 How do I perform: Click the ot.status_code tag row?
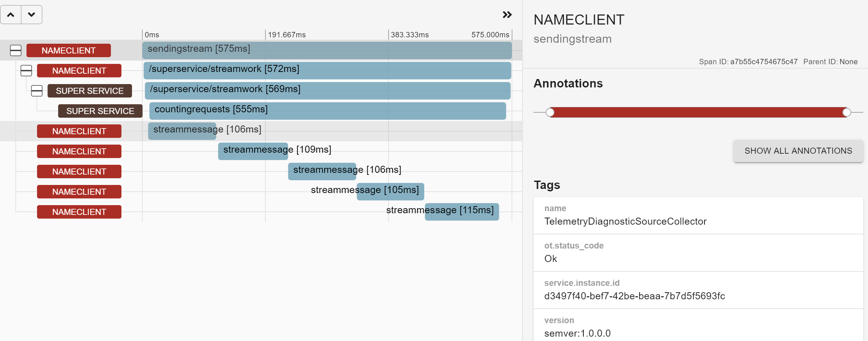(698, 253)
